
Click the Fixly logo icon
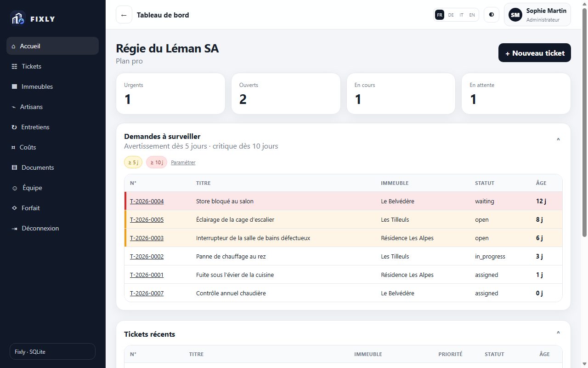(17, 18)
